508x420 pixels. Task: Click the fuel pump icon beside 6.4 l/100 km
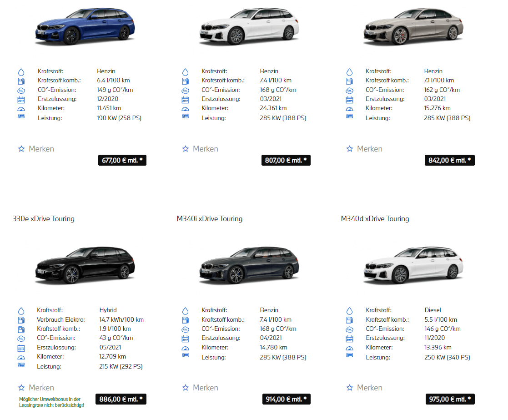tap(21, 81)
